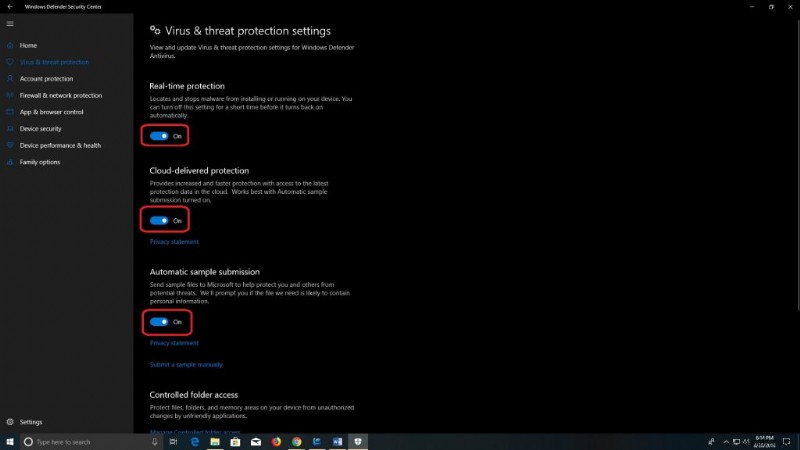Click the 'Real-time protection' heading

(x=187, y=86)
